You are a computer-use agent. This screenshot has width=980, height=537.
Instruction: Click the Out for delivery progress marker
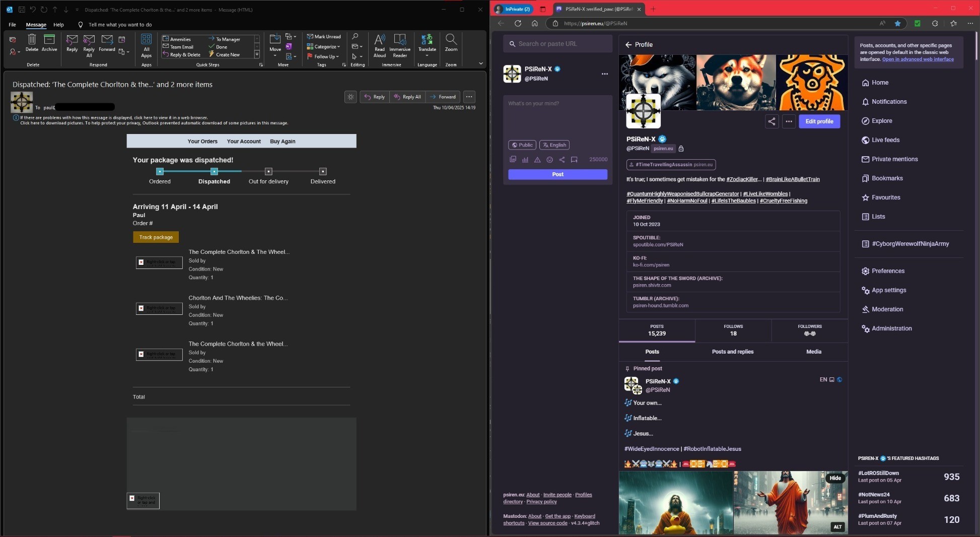pyautogui.click(x=268, y=172)
